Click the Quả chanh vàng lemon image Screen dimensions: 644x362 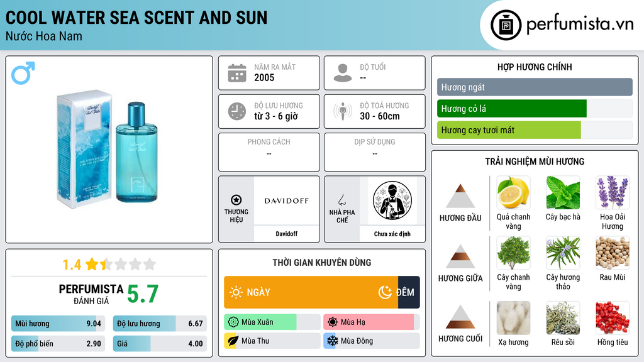[x=513, y=192]
